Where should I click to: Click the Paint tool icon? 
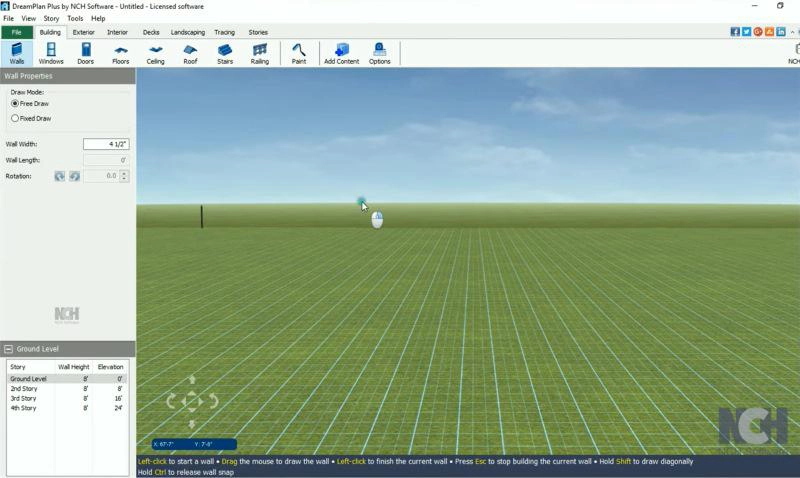coord(298,53)
